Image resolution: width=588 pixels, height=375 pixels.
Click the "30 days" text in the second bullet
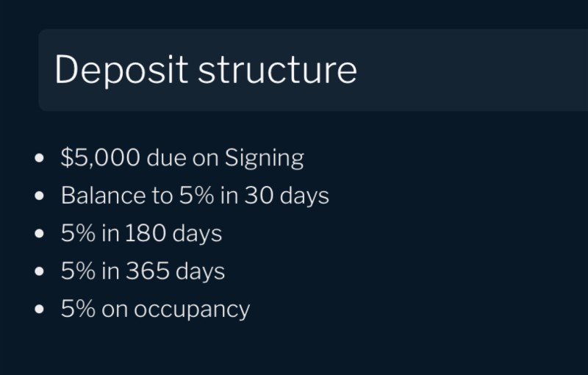287,196
